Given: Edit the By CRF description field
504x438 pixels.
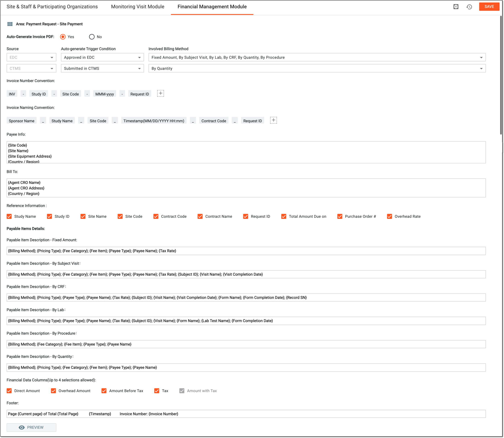Looking at the screenshot, I should click(246, 297).
